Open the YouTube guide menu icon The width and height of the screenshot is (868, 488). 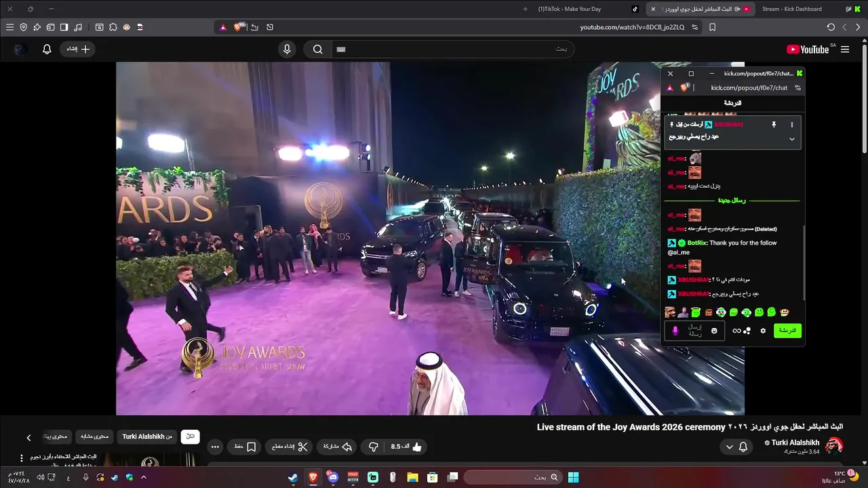pos(845,49)
